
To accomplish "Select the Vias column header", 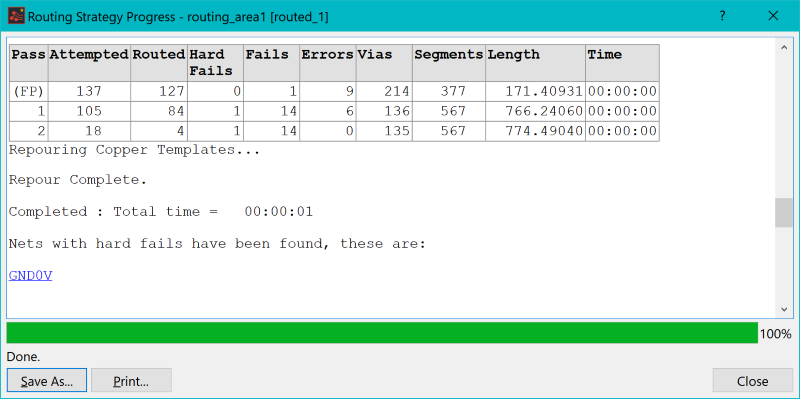I will tap(384, 63).
